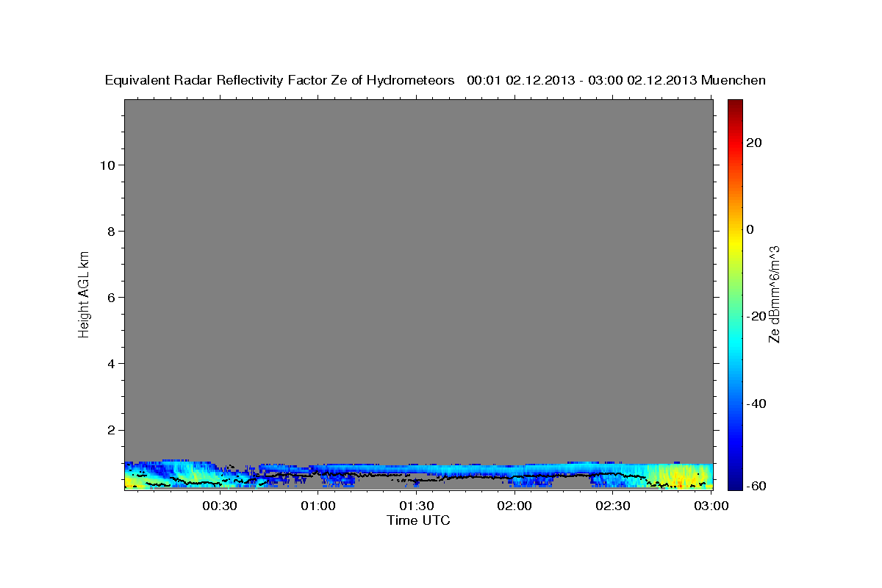Click the colorbar value '20'
Screen dimensions: 882x588
[x=754, y=143]
